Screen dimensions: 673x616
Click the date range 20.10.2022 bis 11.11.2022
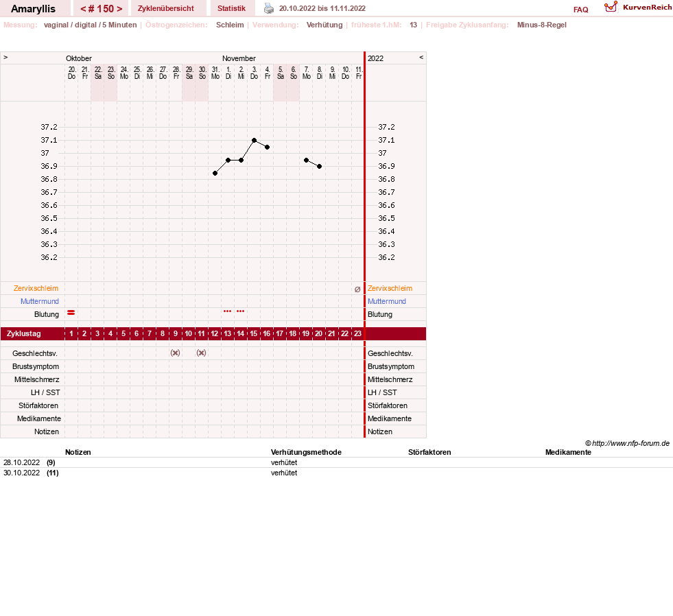coord(322,8)
